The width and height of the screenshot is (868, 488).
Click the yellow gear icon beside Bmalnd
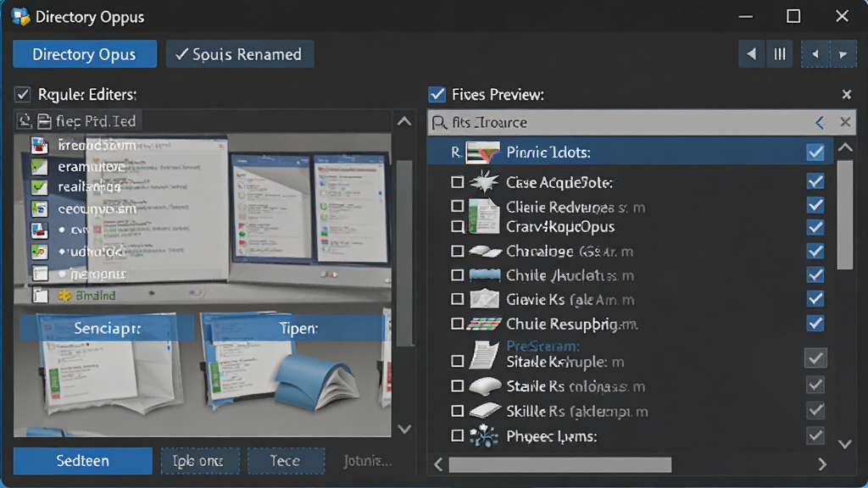point(64,296)
